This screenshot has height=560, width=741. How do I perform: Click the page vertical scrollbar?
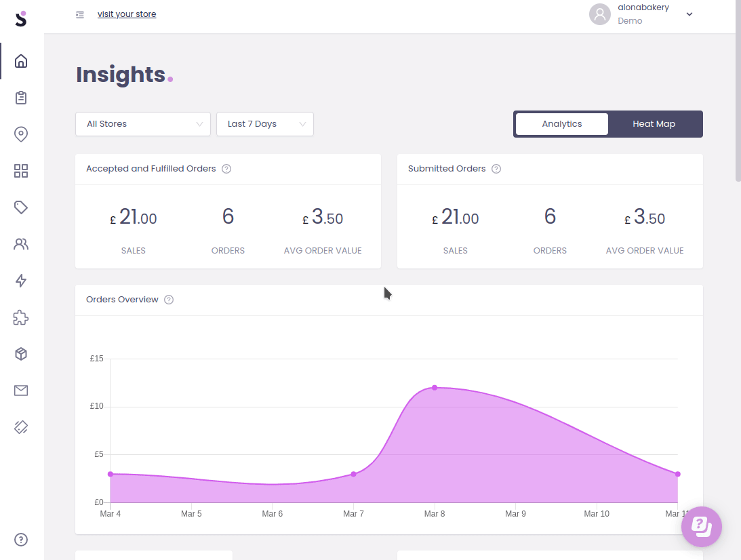point(738,95)
